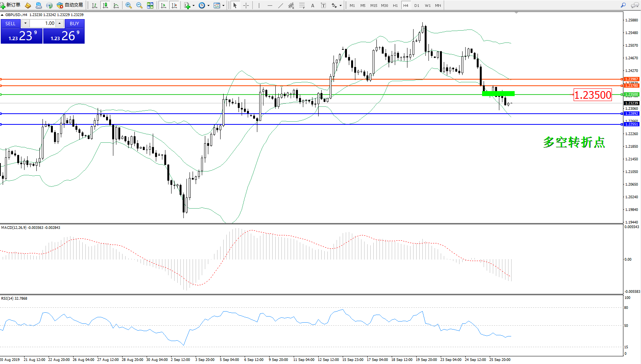Switch to the M15 timeframe
Screen dimensions: 641x364
pos(374,5)
